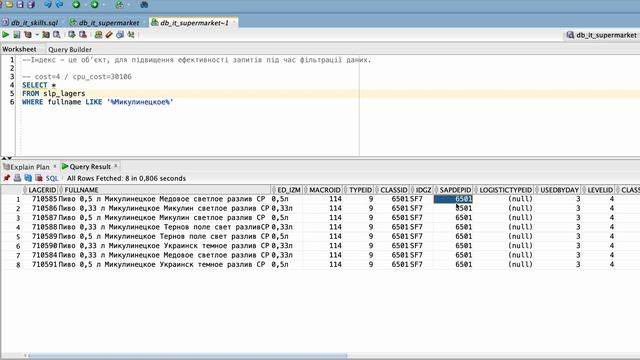Click the Explain Plan toolbar icon
Viewport: 640px width, 360px height.
click(28, 35)
